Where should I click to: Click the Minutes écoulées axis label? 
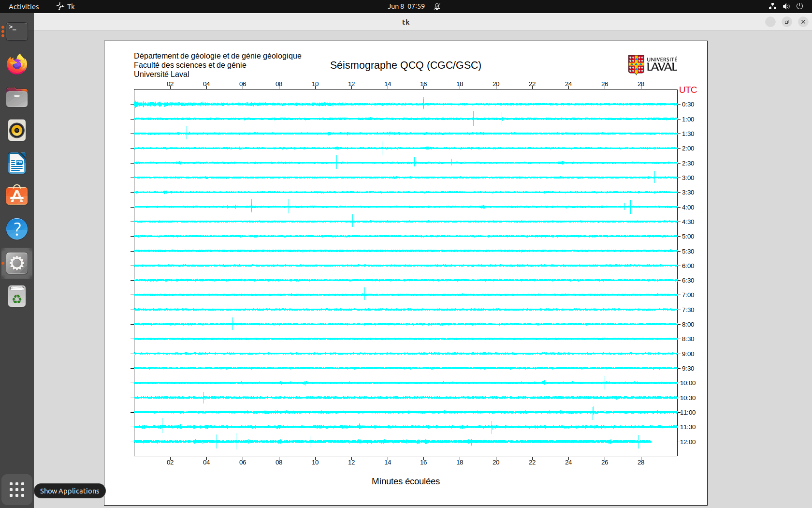point(406,481)
